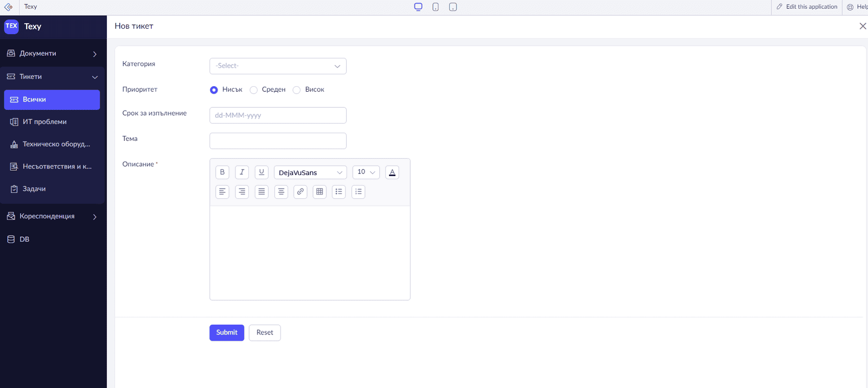Select the Нисък priority radio button

pyautogui.click(x=214, y=90)
